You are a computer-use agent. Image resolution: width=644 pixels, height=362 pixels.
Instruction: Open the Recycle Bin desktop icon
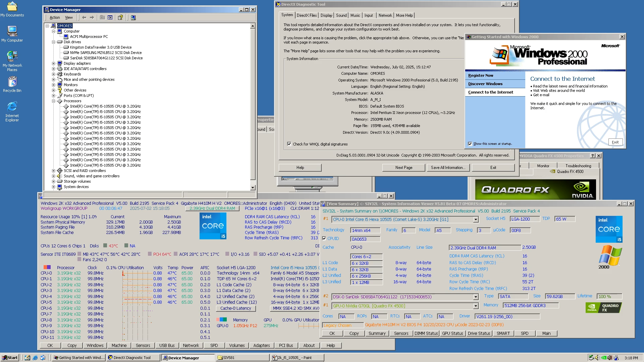[12, 84]
